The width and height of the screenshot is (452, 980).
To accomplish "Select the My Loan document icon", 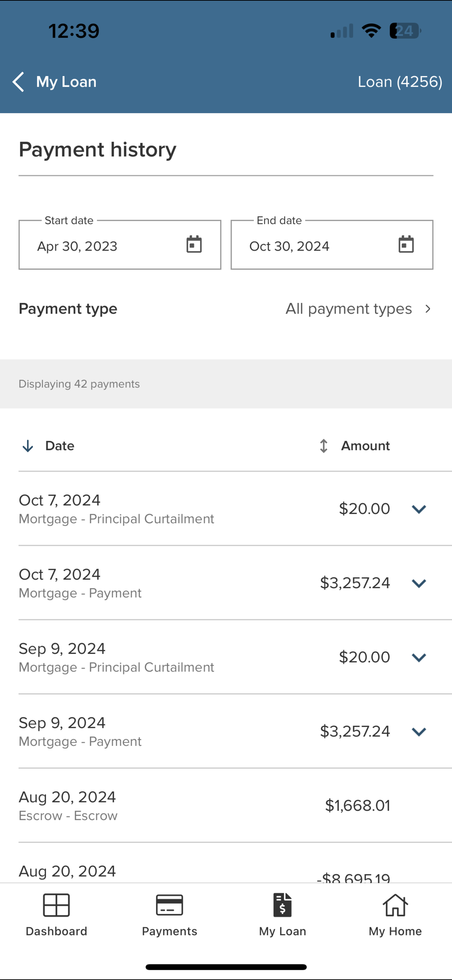I will (x=282, y=905).
